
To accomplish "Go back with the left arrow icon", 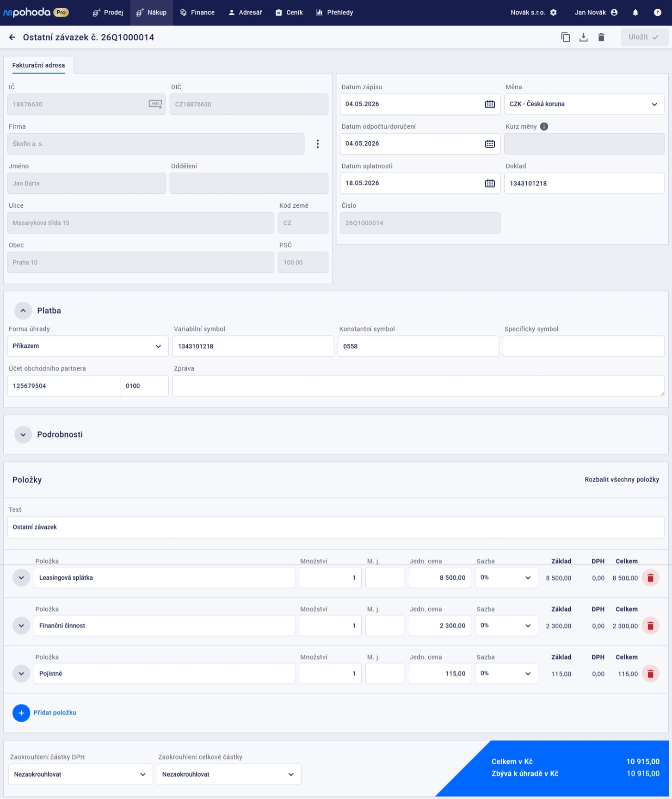I will 12,37.
